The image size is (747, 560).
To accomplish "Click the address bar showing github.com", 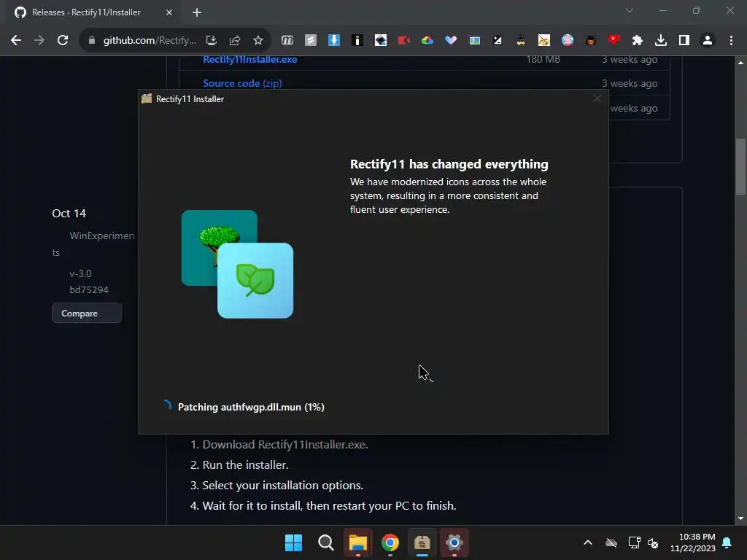I will [x=149, y=41].
